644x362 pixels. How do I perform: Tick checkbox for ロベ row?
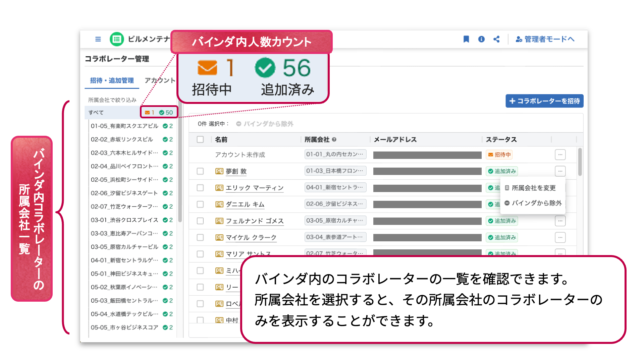(x=200, y=304)
